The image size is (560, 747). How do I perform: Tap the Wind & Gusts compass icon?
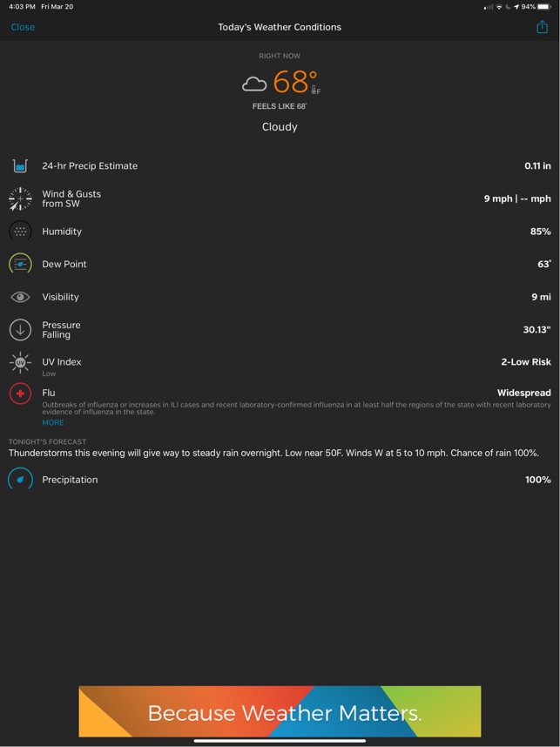pyautogui.click(x=20, y=199)
